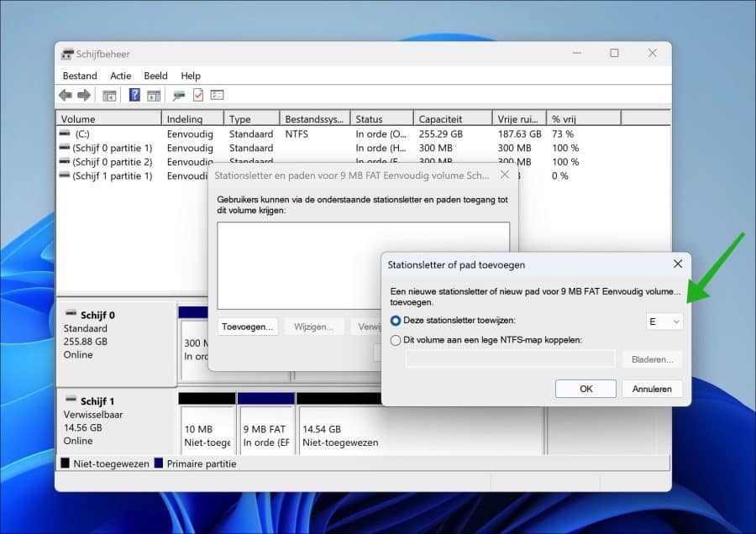Open the Actie menu
The width and height of the screenshot is (756, 534).
(x=120, y=76)
